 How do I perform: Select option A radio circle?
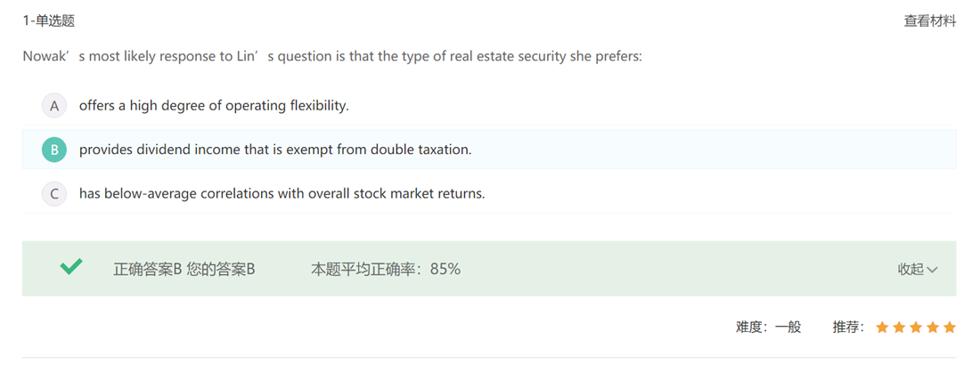pos(54,106)
